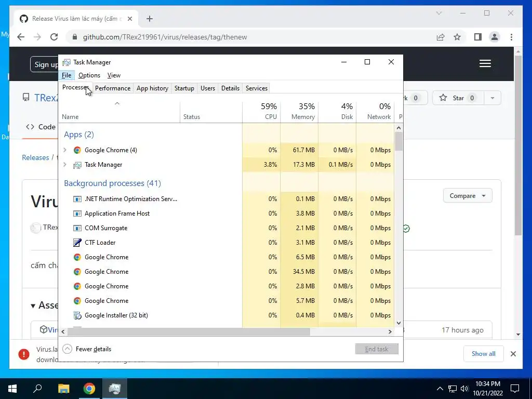Select Google Installer (32 bit) icon
The height and width of the screenshot is (399, 532).
[x=77, y=315]
